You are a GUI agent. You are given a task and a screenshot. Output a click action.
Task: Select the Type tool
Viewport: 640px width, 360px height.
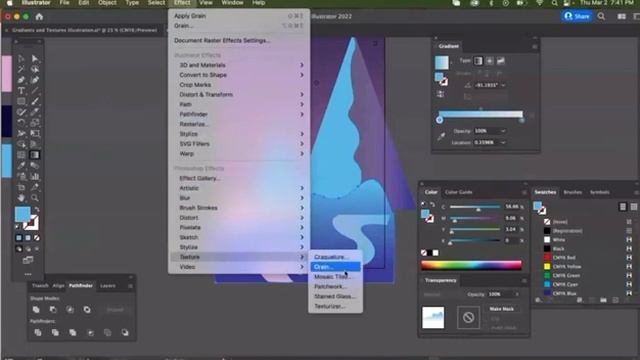[21, 91]
